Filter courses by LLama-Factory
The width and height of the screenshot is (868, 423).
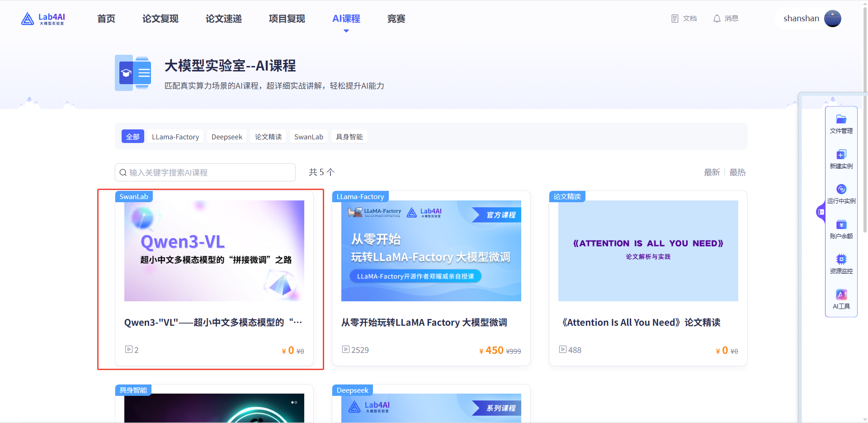tap(175, 137)
